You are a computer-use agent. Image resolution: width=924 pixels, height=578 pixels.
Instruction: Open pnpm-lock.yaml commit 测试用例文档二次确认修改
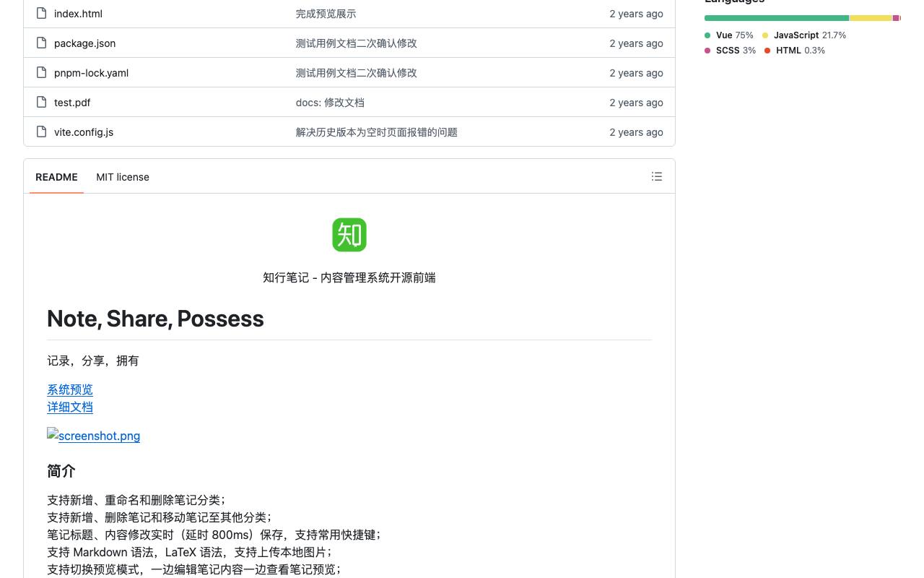coord(356,73)
